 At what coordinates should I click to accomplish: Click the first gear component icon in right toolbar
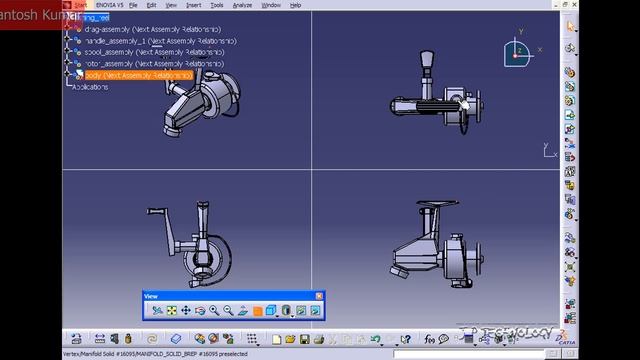570,72
